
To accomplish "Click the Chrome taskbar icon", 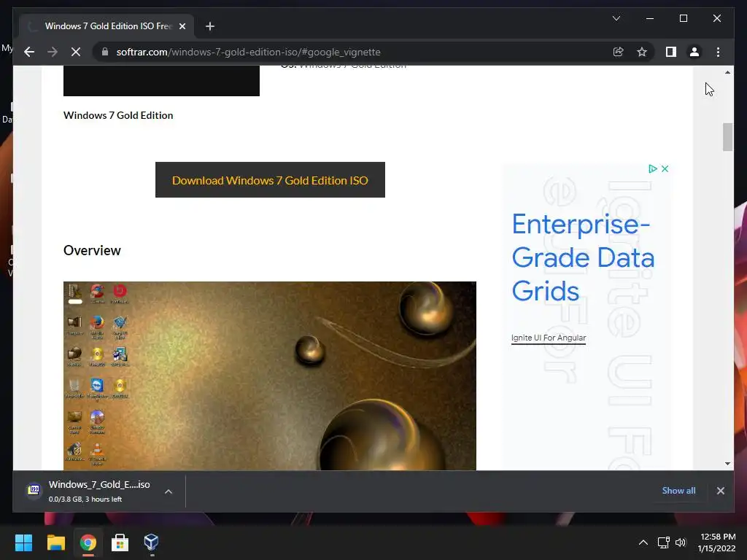I will 88,542.
